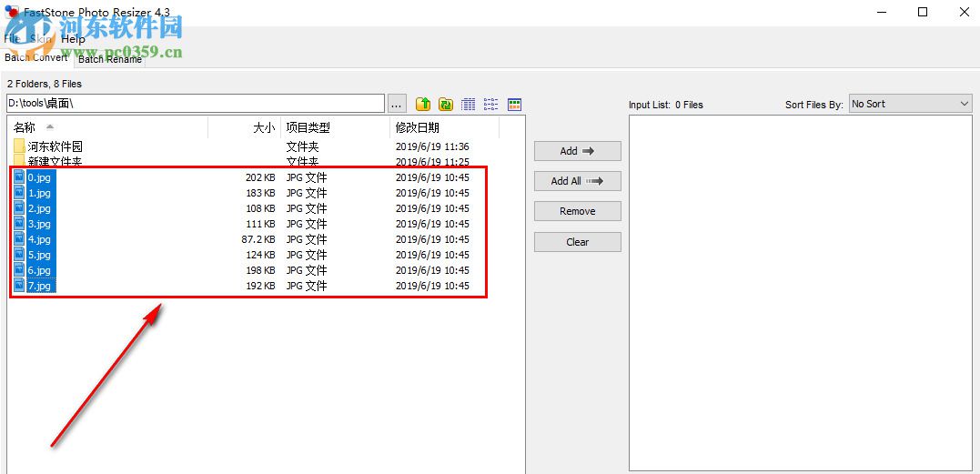Screen dimensions: 980x474
Task: Select the 7.jpg file name
Action: point(39,286)
